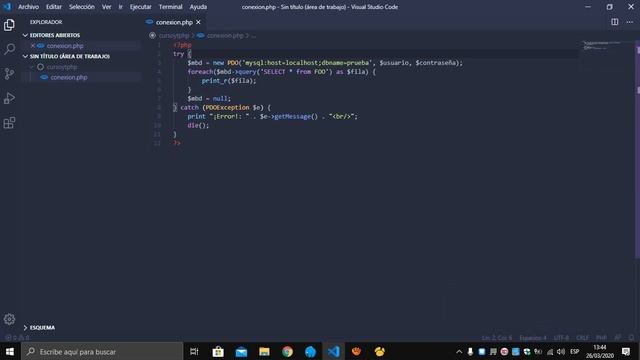The width and height of the screenshot is (640, 360).
Task: Open the Run and Debug view
Action: [9, 98]
